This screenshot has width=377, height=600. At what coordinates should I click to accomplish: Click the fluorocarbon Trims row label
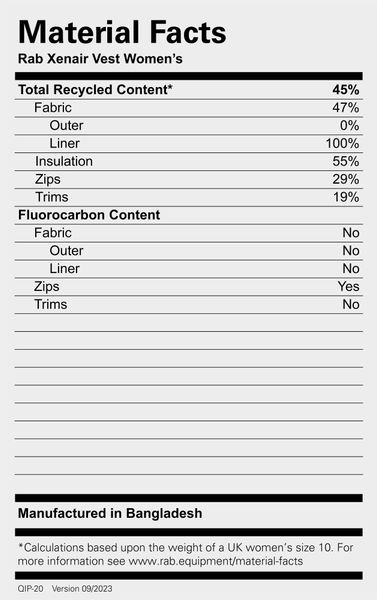[51, 304]
